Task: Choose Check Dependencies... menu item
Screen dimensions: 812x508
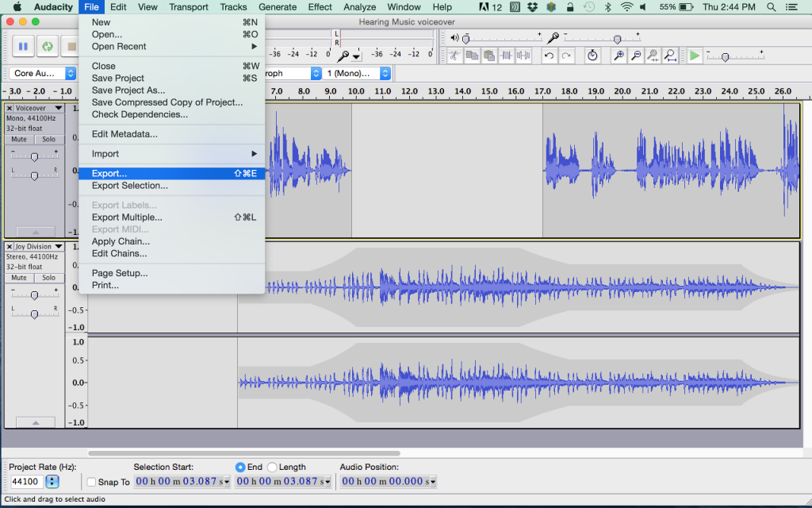Action: (172, 114)
